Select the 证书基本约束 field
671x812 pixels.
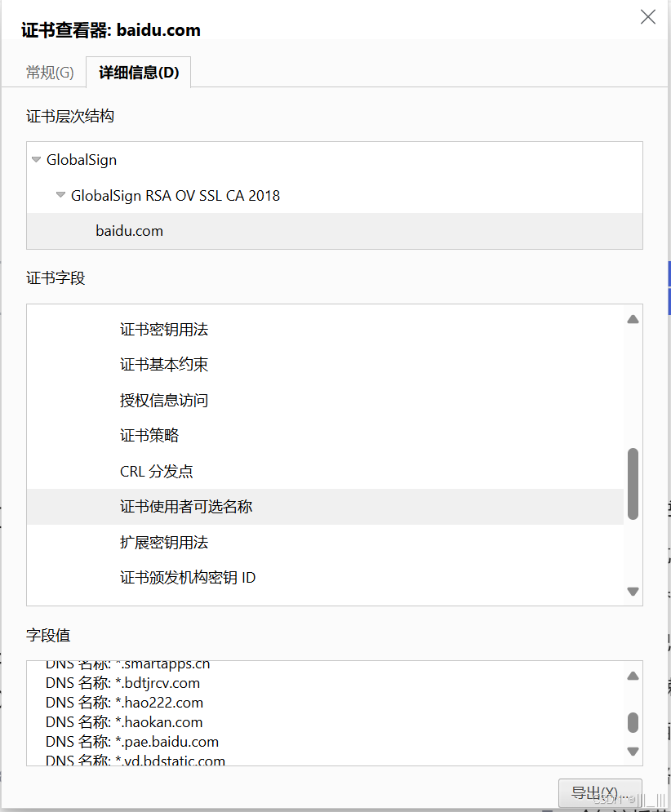(x=164, y=365)
